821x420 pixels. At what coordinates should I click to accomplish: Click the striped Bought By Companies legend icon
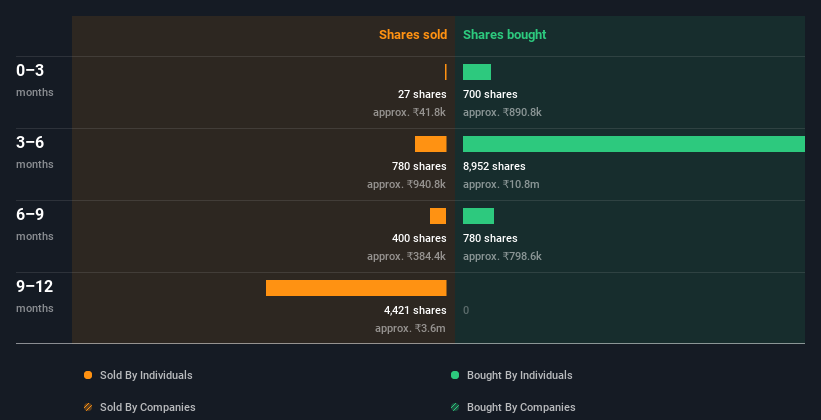point(455,407)
